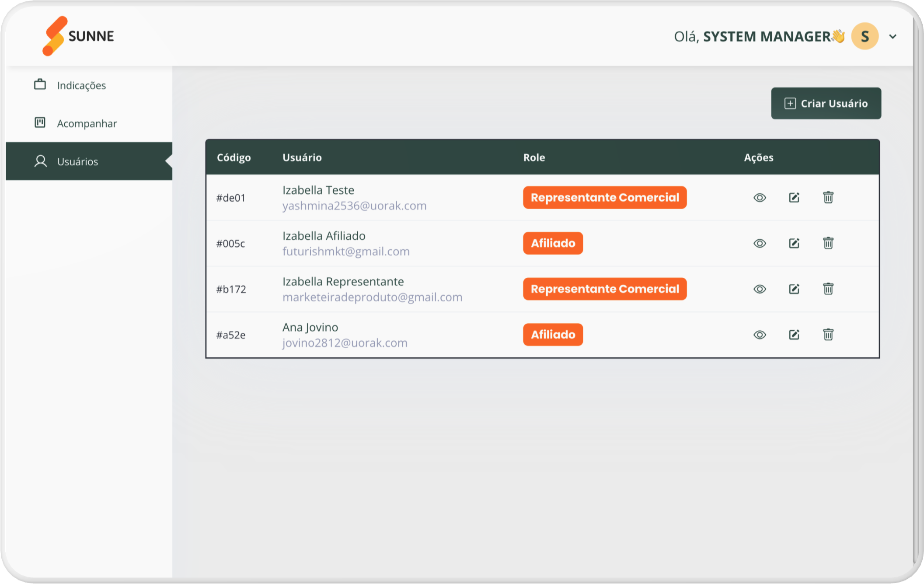Click name Izabella Representante

[x=343, y=282]
